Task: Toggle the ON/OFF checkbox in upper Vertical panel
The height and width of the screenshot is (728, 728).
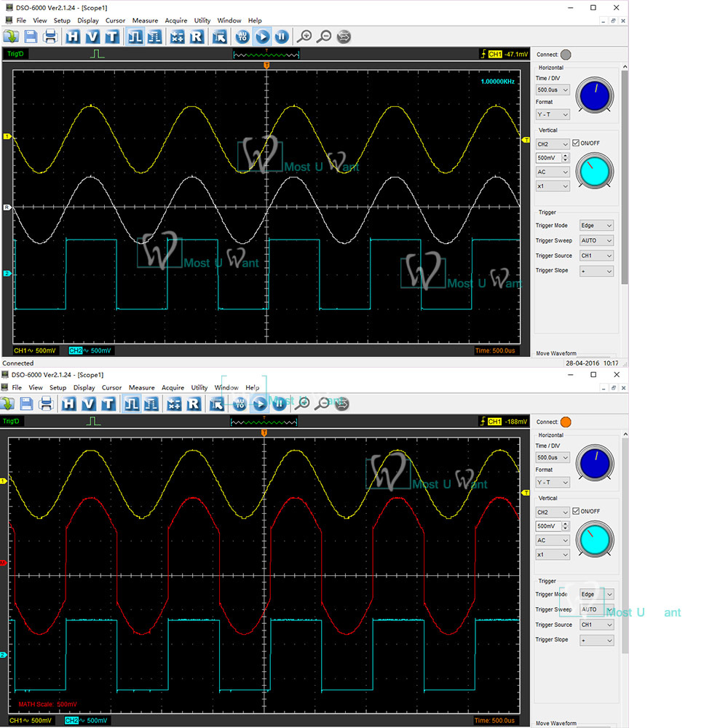Action: [x=577, y=143]
